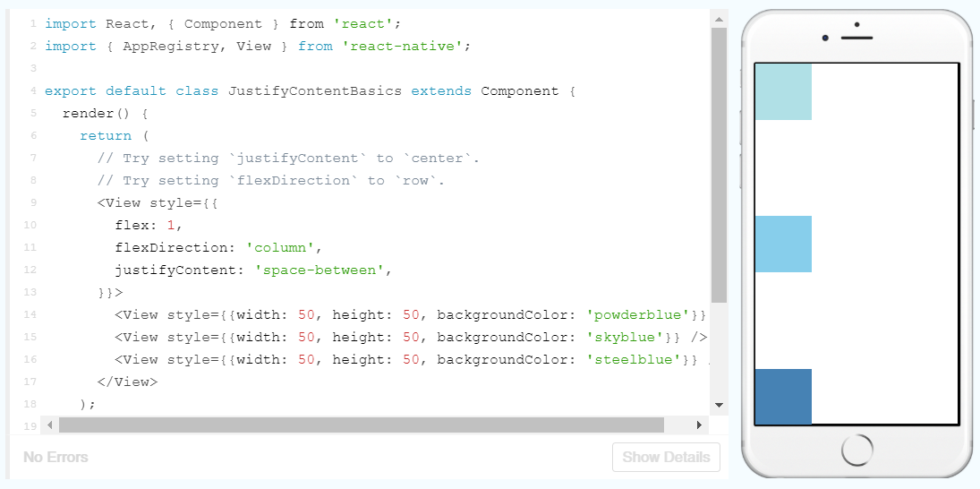The height and width of the screenshot is (489, 980).
Task: Click the vertical scrollbar thumb in editor
Action: (x=719, y=166)
